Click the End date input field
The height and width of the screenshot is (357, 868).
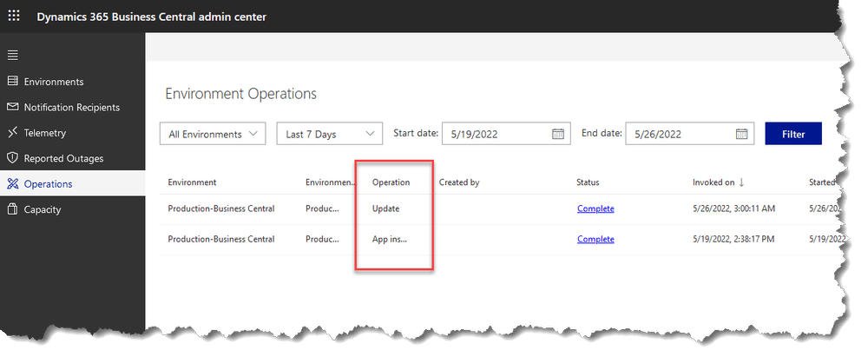690,134
